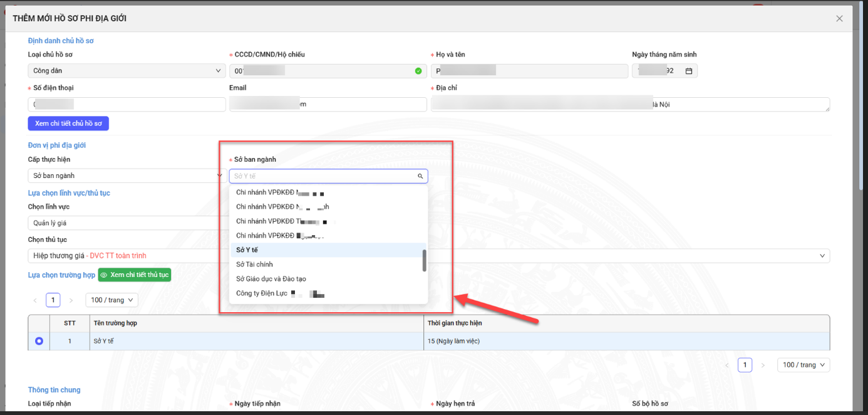The width and height of the screenshot is (868, 415).
Task: Click the calendar icon in birth date field
Action: [689, 71]
